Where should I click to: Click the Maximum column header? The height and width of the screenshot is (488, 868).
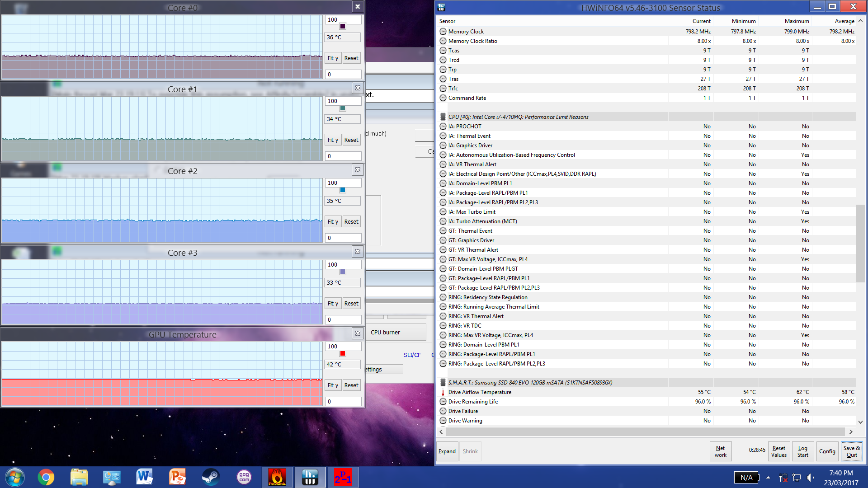coord(796,21)
